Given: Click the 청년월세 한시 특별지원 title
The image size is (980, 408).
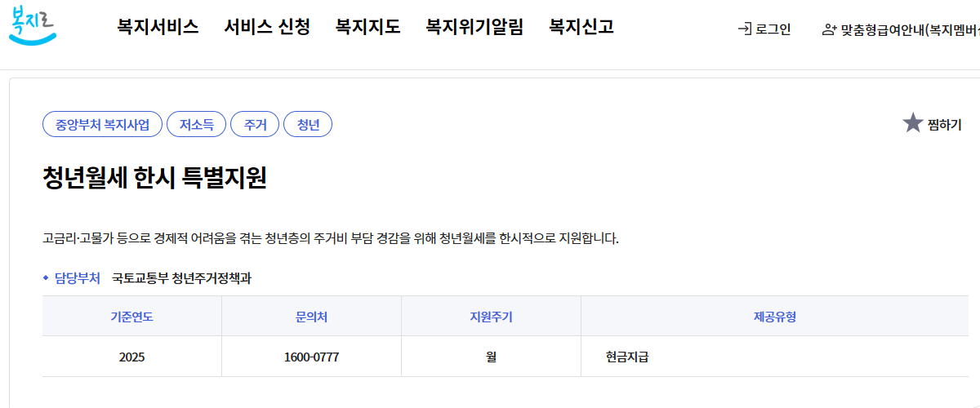Looking at the screenshot, I should (x=154, y=177).
